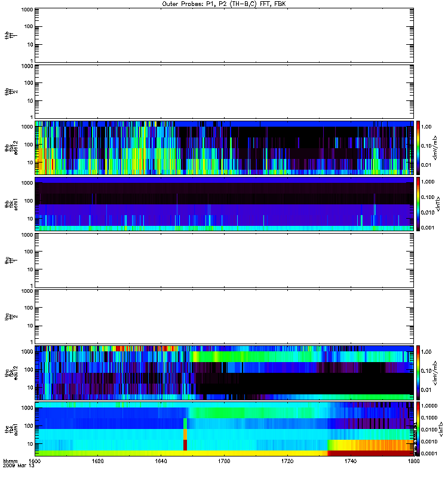Screen dimensions: 448x478
Task: Click the "0.010" color bar tick value
Action: tap(428, 213)
